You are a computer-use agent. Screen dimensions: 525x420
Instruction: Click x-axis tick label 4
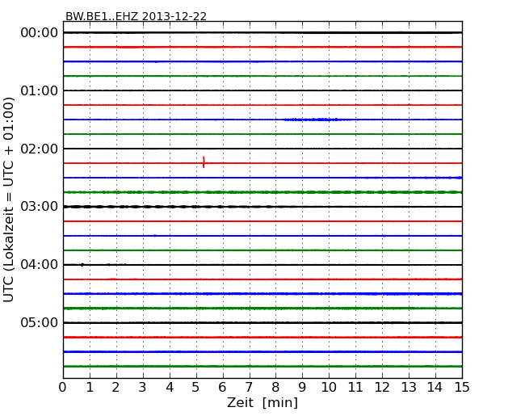coord(170,387)
